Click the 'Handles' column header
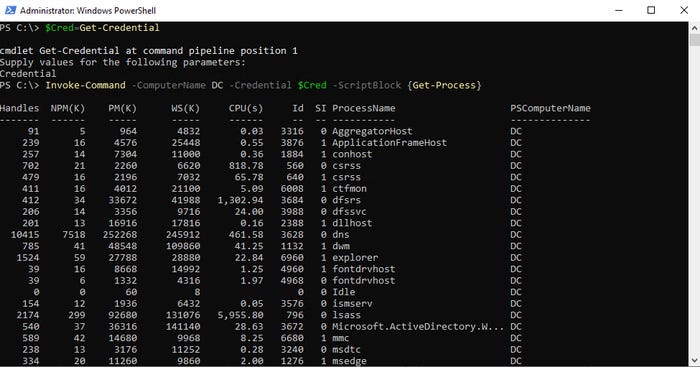Image resolution: width=700 pixels, height=367 pixels. click(20, 108)
